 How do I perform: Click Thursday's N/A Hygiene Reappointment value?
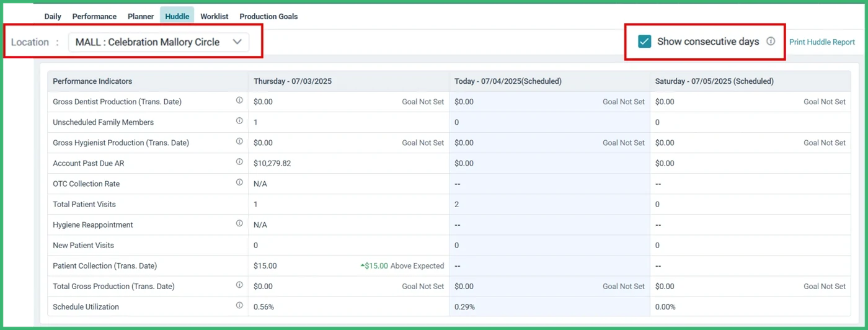(x=260, y=225)
